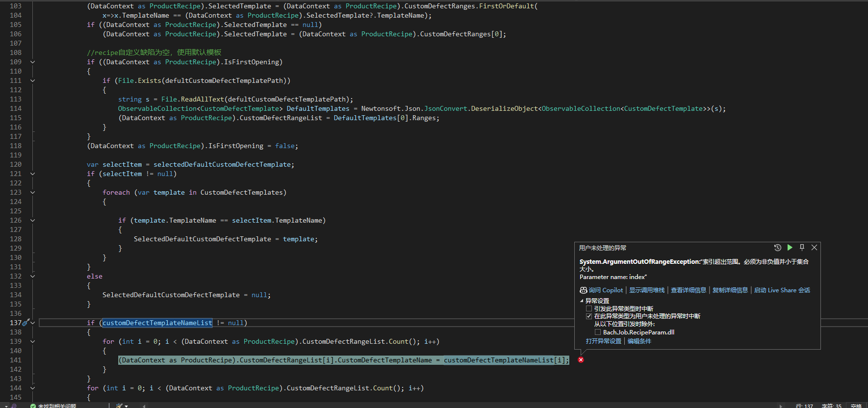Collapse the foreach block at line 123
The image size is (868, 408).
(x=32, y=192)
